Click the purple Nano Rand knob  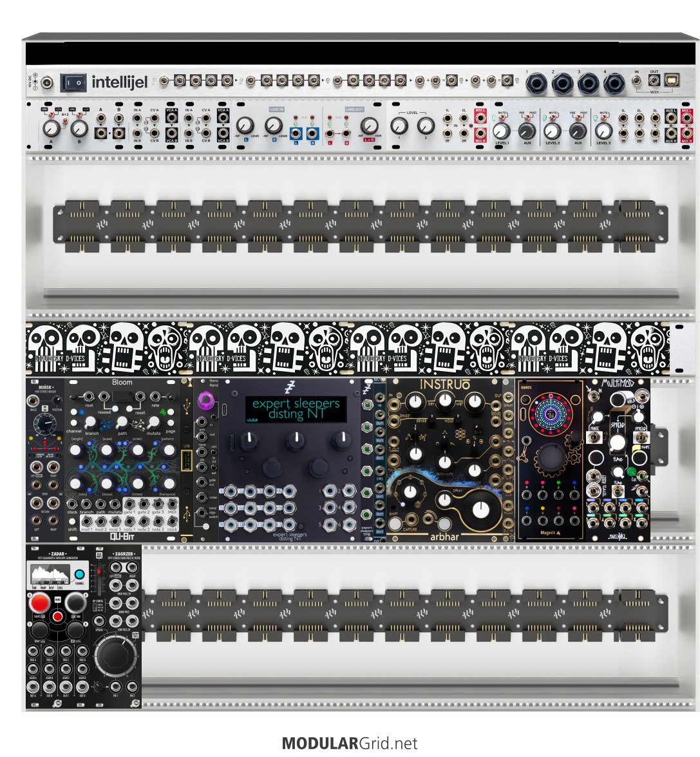click(206, 399)
